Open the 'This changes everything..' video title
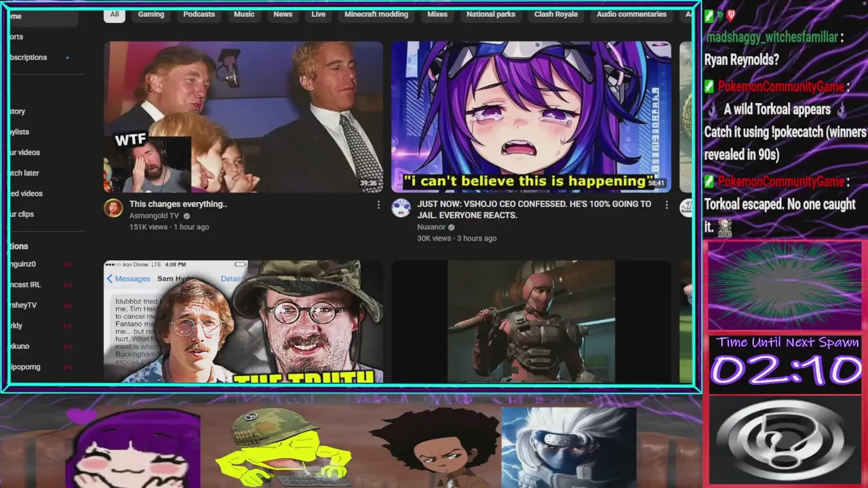 178,204
